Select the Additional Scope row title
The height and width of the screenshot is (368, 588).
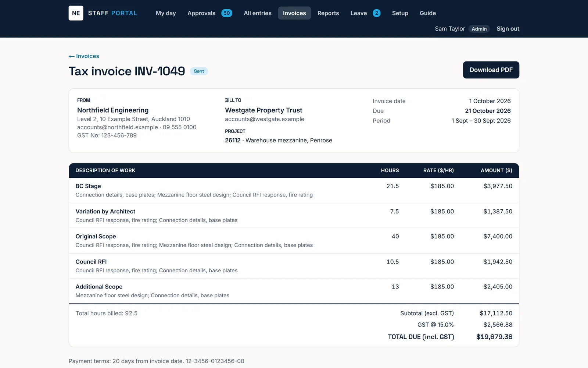99,287
